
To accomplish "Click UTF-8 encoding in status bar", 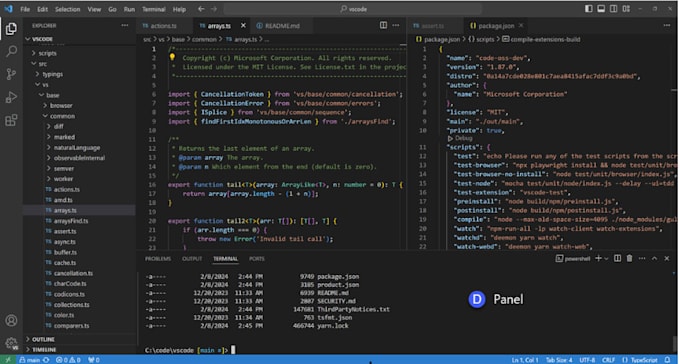I will point(587,360).
